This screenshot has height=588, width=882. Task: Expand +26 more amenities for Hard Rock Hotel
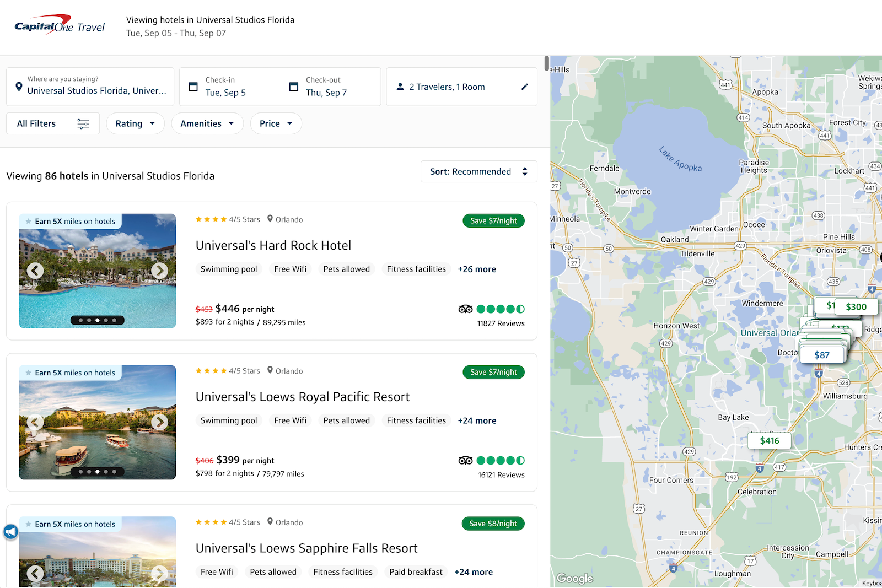(476, 269)
